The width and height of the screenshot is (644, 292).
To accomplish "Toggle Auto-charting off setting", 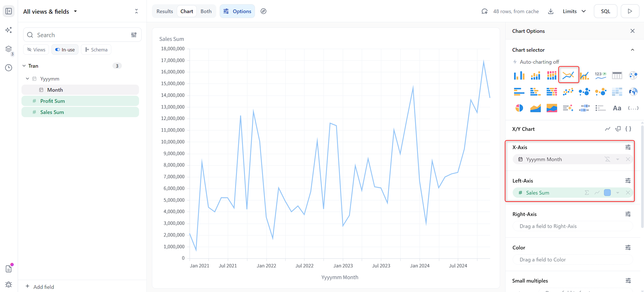I will (536, 62).
